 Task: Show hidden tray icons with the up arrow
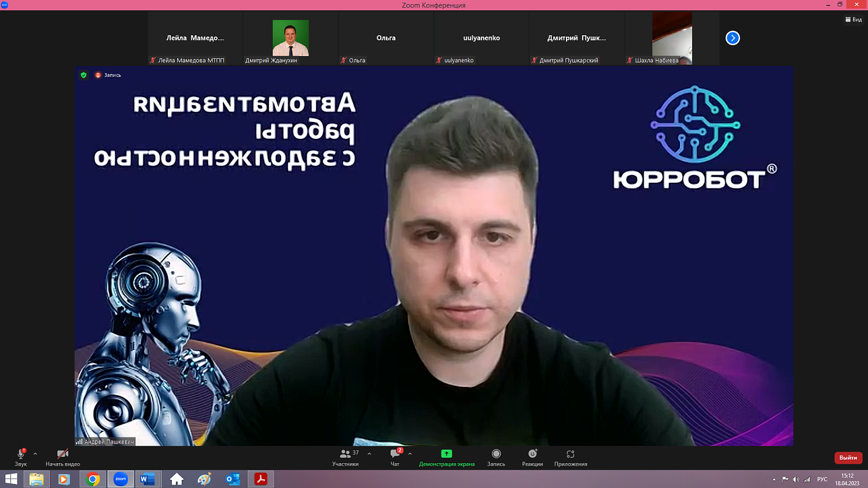(774, 479)
